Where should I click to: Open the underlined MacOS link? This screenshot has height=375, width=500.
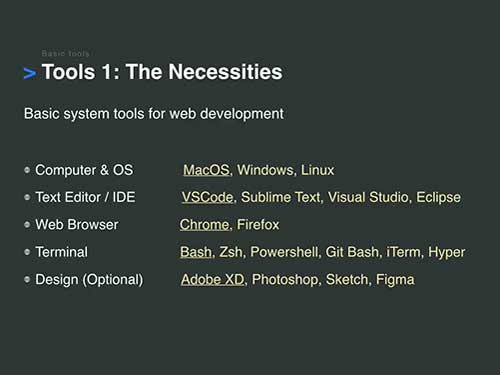click(x=206, y=170)
